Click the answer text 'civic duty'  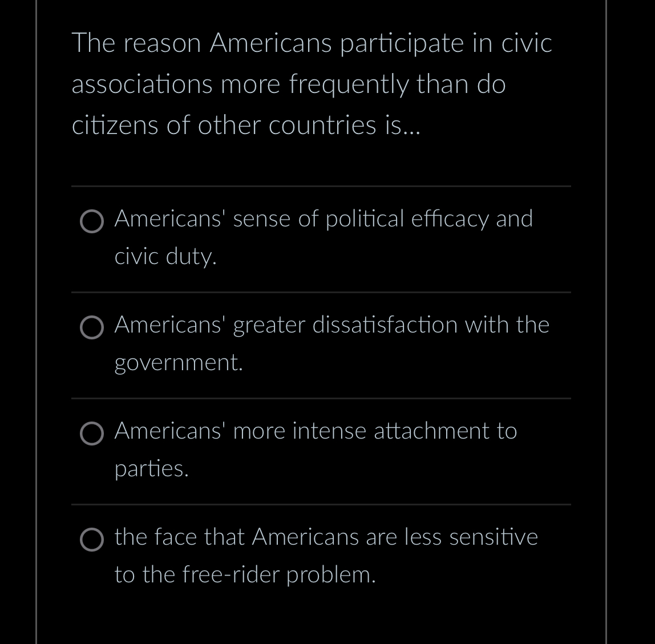pos(165,257)
